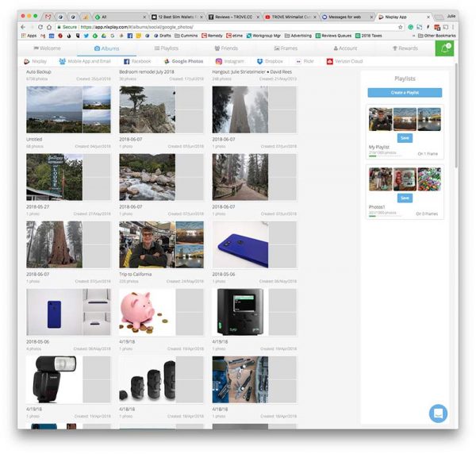Switch to the Welcome tab
The width and height of the screenshot is (476, 454).
click(x=47, y=48)
